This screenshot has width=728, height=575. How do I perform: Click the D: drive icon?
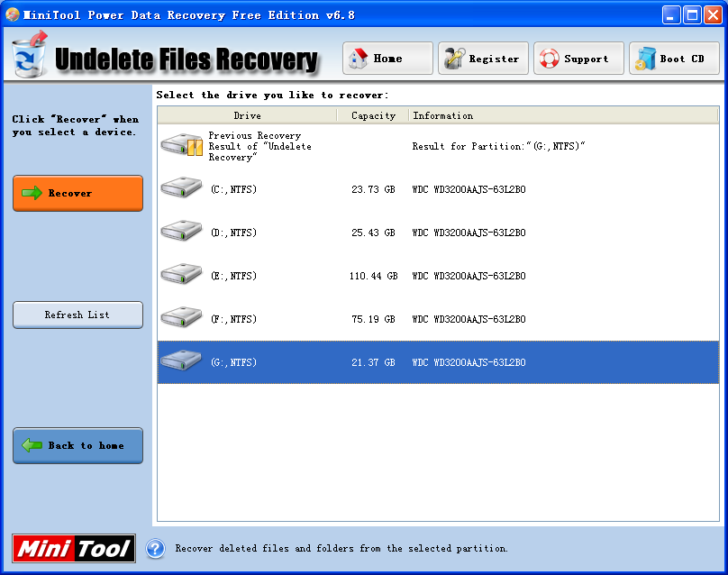(x=181, y=231)
